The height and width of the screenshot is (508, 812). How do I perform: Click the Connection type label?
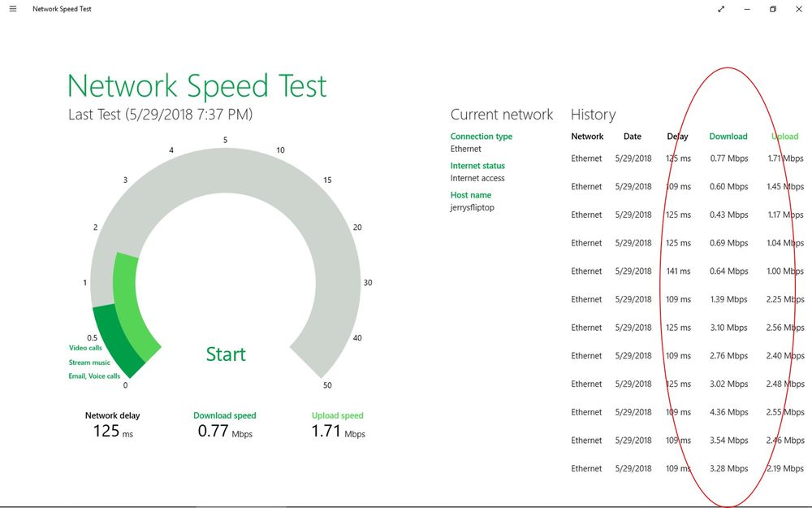pyautogui.click(x=481, y=137)
